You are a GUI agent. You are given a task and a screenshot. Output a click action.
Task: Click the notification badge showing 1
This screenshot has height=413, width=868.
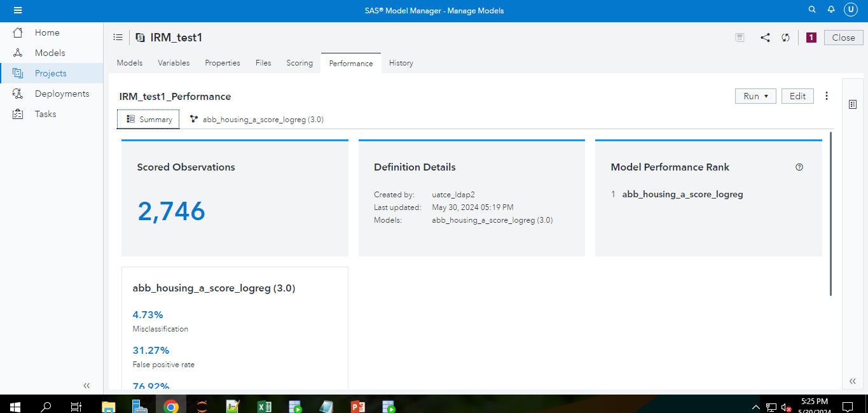[811, 38]
